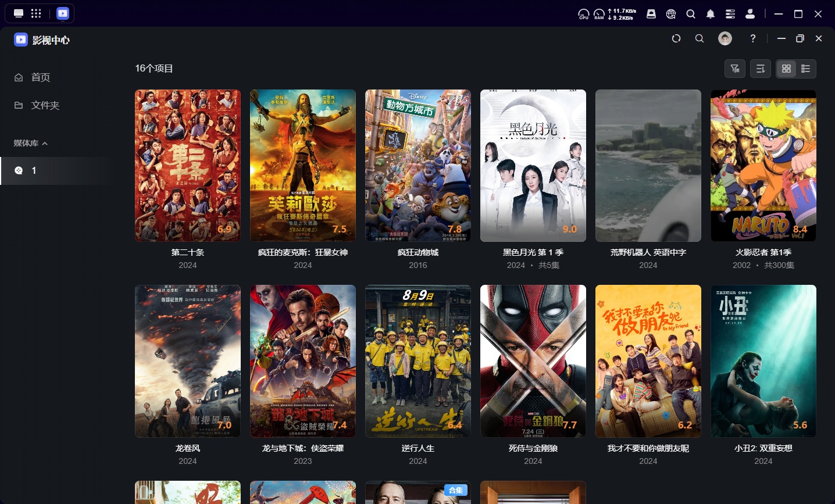Image resolution: width=835 pixels, height=504 pixels.
Task: Open the 疯狂的麦克斯：狂暴女神 poster
Action: click(x=303, y=166)
